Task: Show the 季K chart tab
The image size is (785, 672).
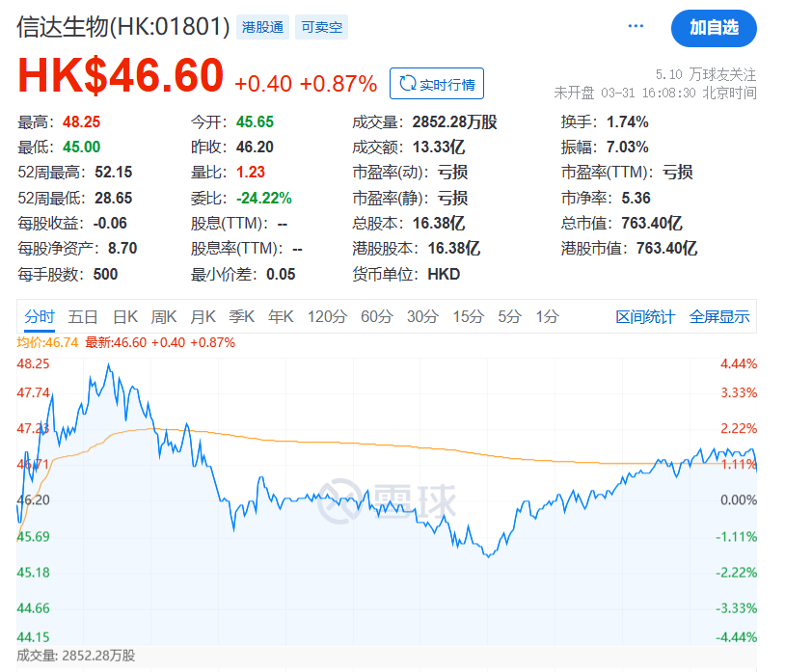Action: coord(242,317)
